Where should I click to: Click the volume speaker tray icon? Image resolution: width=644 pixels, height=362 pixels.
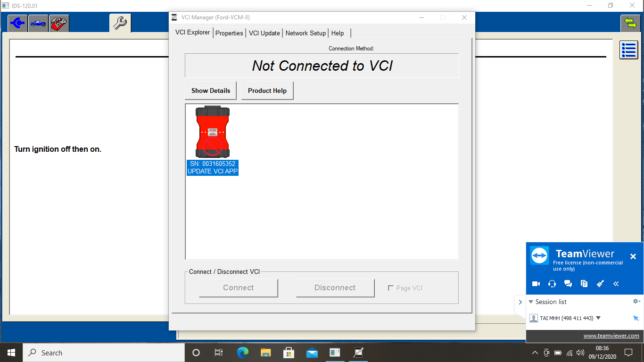580,353
